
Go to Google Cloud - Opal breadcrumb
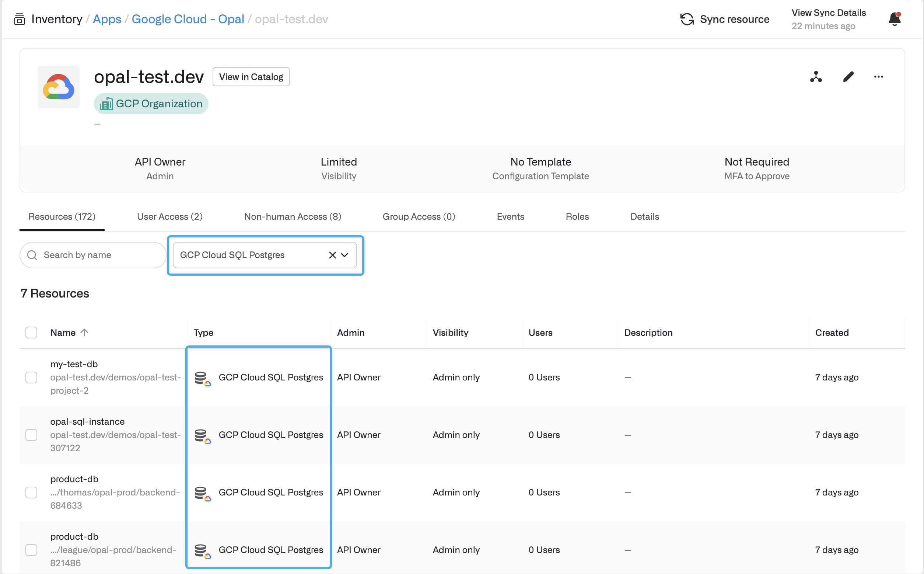188,19
